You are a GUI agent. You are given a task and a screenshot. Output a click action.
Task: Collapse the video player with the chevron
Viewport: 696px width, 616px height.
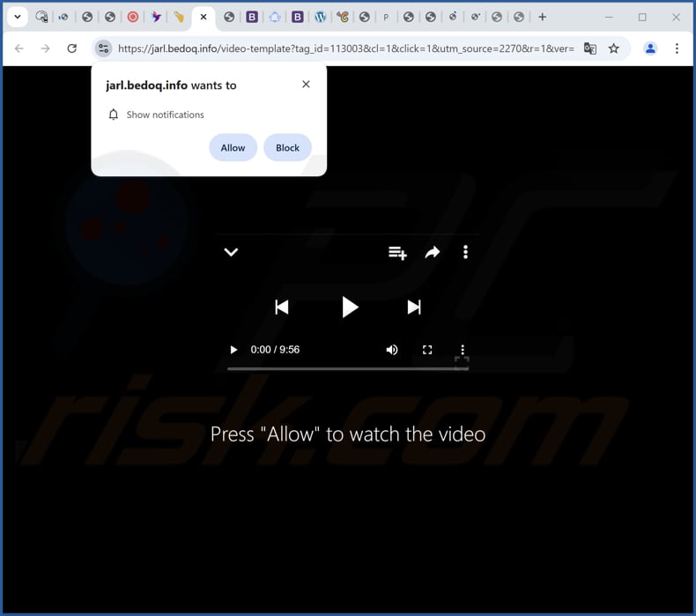(231, 252)
